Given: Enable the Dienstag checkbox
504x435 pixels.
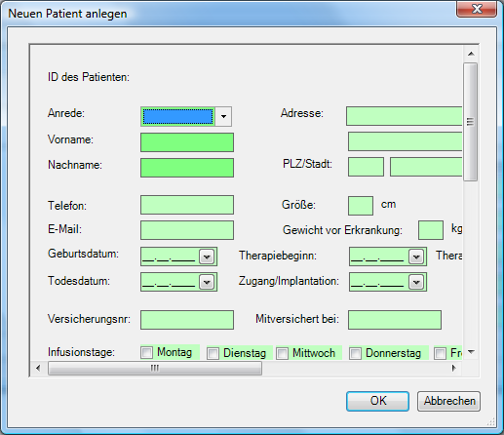Looking at the screenshot, I should [x=213, y=353].
